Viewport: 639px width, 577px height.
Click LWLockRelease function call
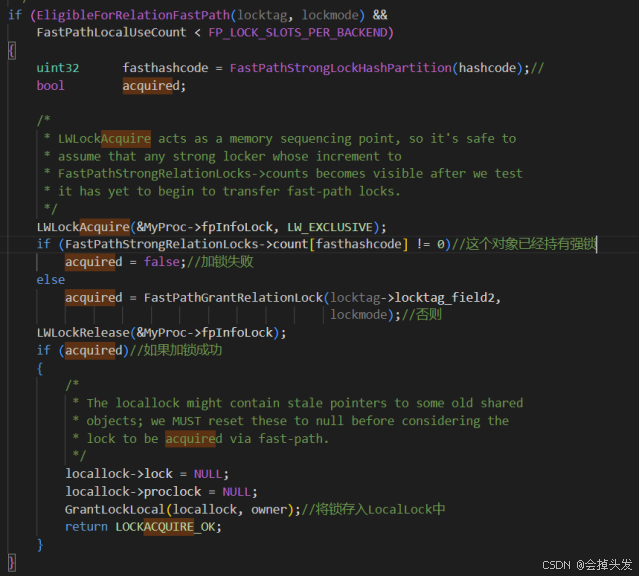point(83,333)
